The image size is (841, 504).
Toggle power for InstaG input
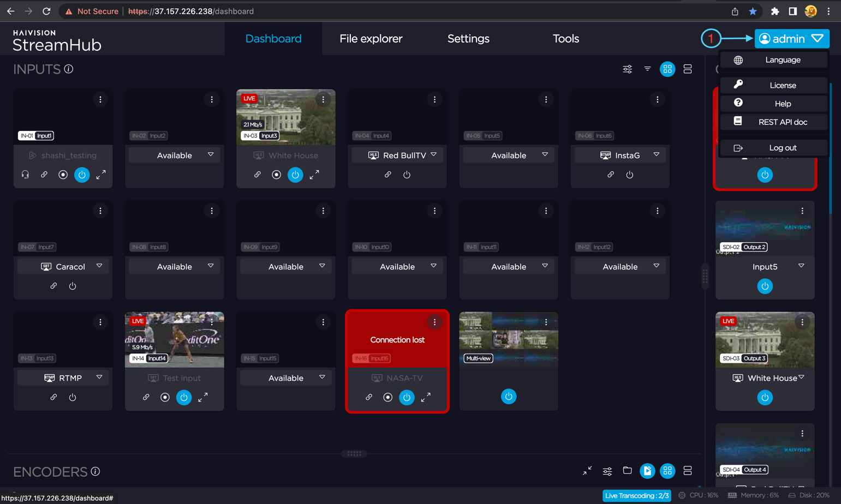pos(629,175)
